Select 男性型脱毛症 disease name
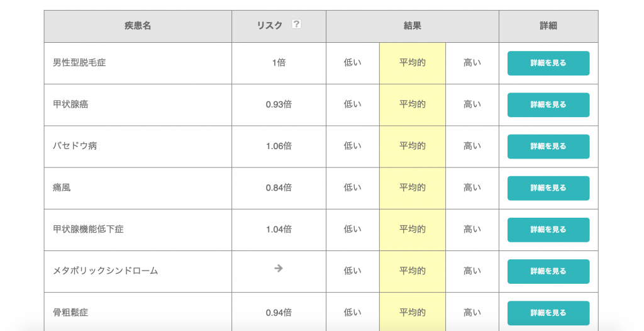644x331 pixels. (79, 63)
